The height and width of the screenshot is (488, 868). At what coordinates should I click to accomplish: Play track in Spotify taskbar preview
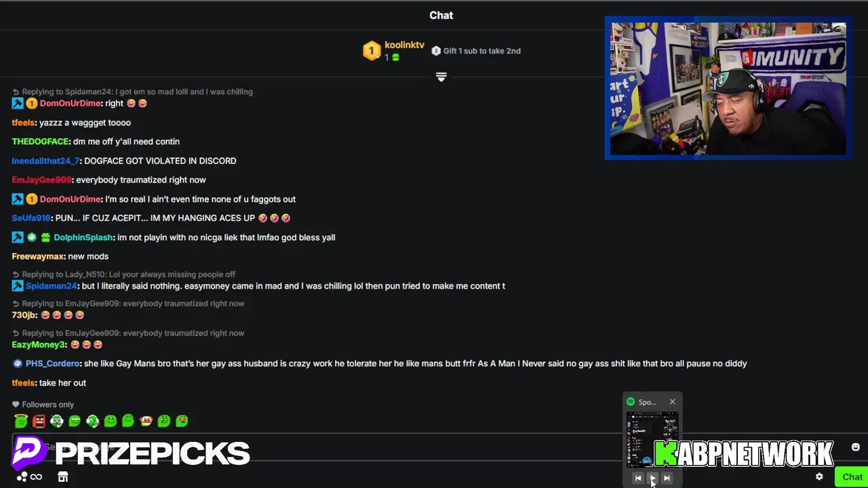tap(652, 479)
